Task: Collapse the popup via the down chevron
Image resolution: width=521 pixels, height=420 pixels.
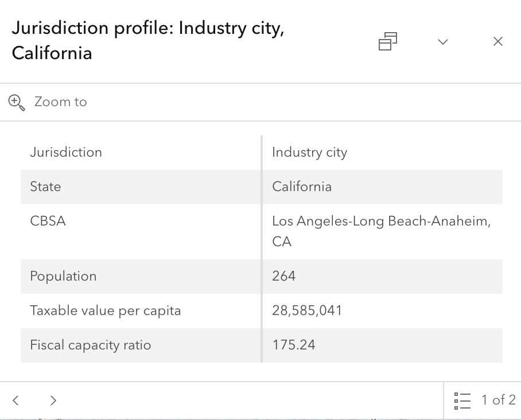Action: tap(442, 41)
